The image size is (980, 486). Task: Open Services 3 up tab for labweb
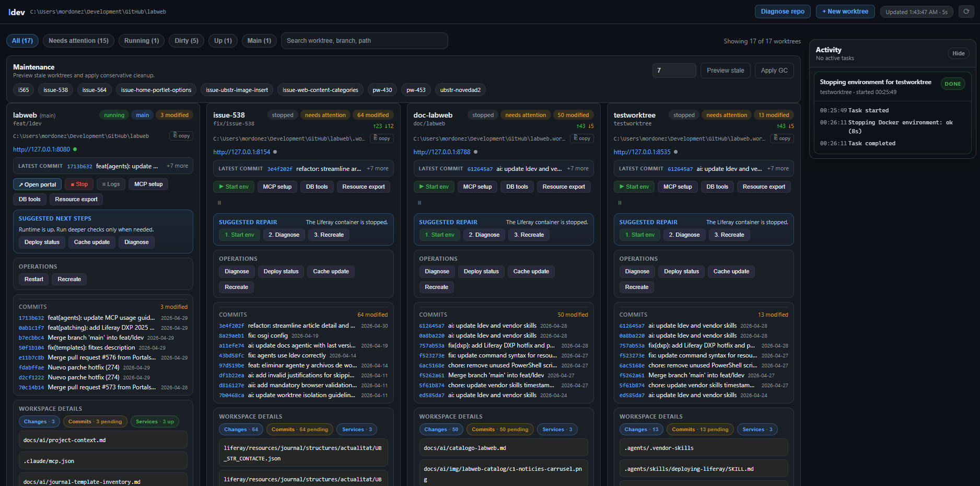tap(155, 422)
